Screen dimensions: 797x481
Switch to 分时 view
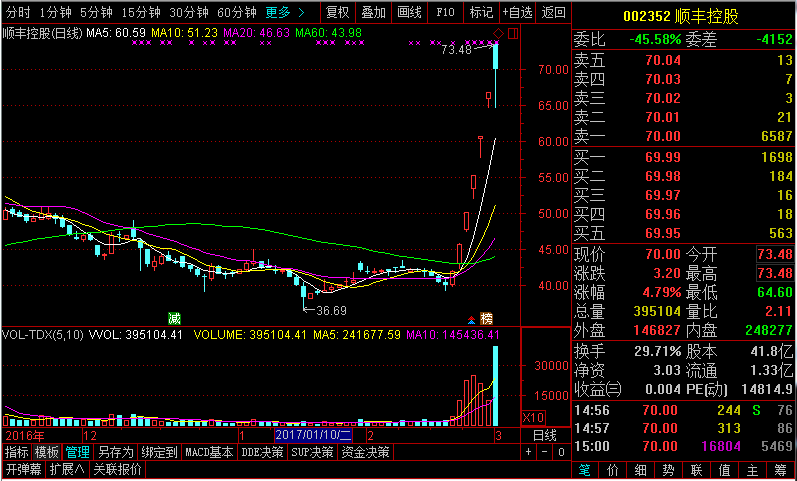18,12
